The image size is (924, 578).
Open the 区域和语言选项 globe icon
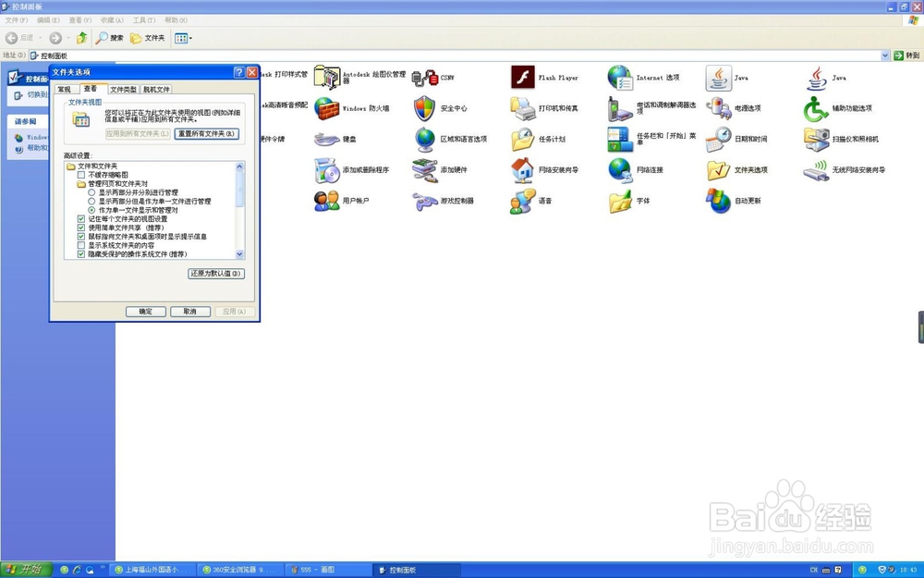(x=424, y=140)
